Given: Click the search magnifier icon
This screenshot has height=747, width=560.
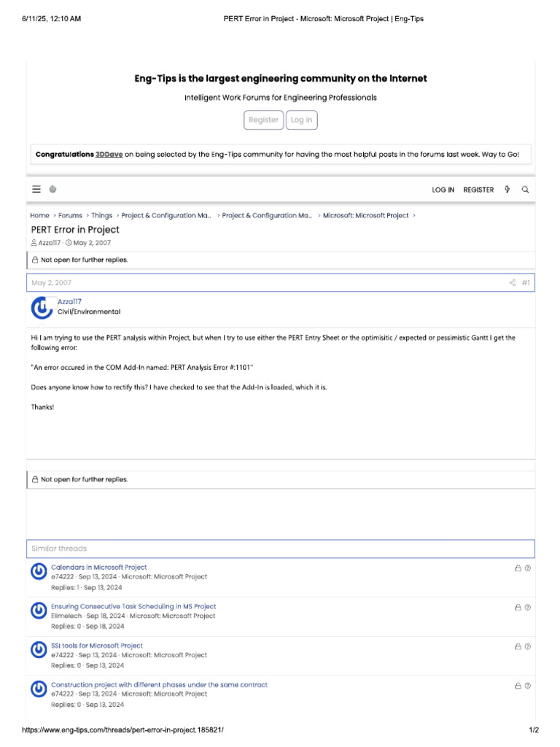Looking at the screenshot, I should coord(525,190).
